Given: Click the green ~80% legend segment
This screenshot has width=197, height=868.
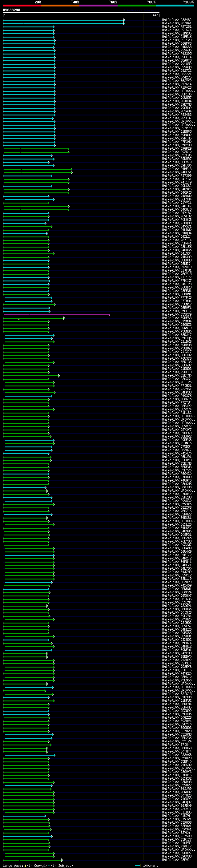Looking at the screenshot, I should point(137,6).
